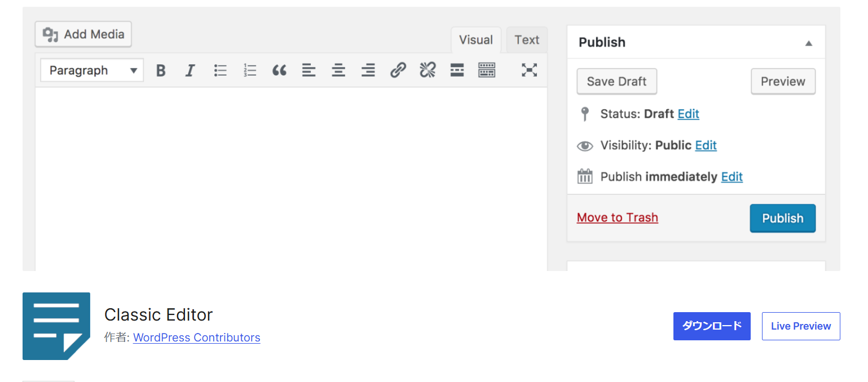
Task: Align text to the left
Action: [309, 70]
